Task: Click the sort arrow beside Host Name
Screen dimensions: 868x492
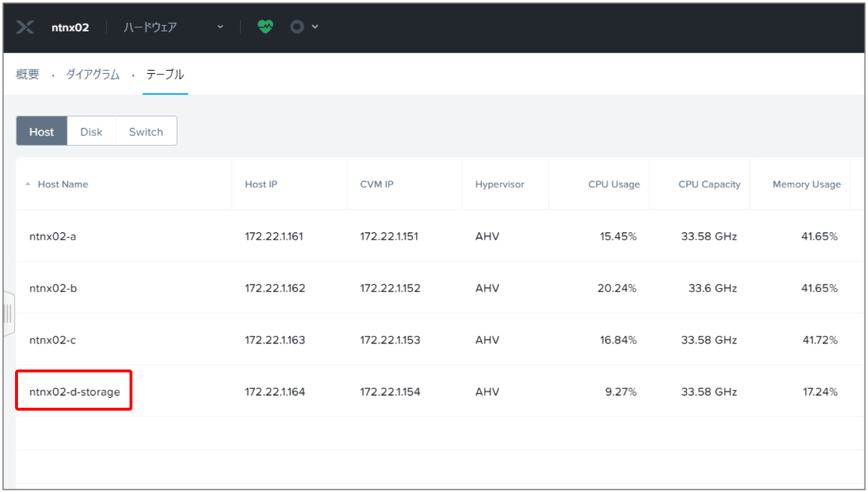Action: tap(28, 184)
